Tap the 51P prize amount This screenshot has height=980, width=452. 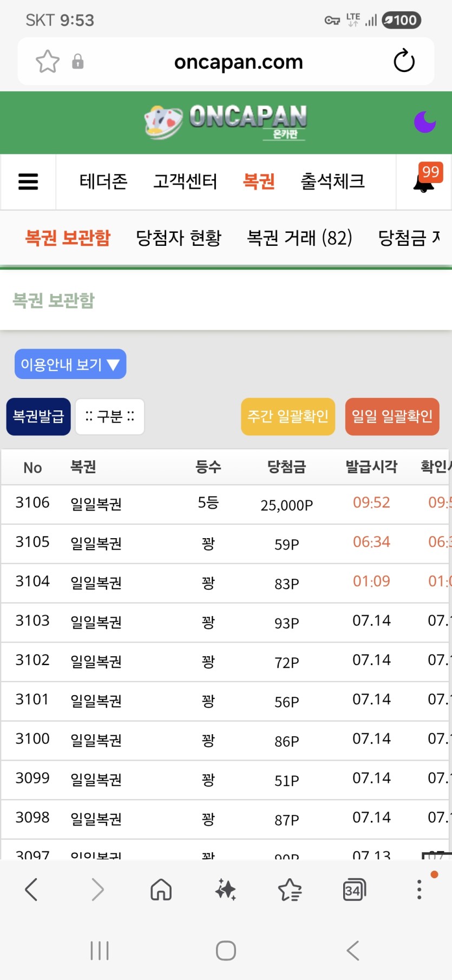pos(287,781)
